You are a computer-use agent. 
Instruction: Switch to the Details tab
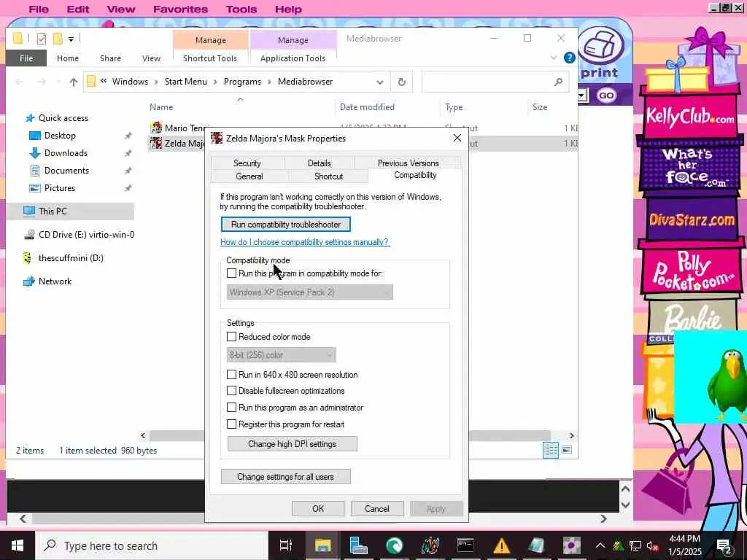(x=320, y=163)
